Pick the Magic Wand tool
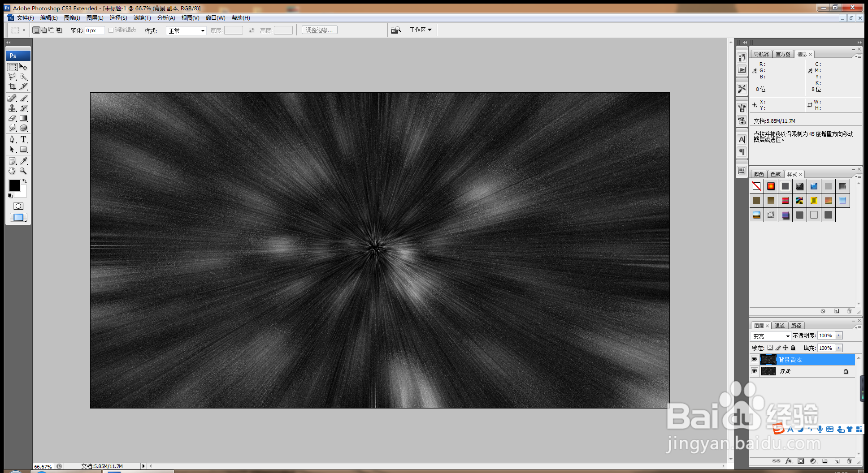The width and height of the screenshot is (868, 473). coord(24,77)
